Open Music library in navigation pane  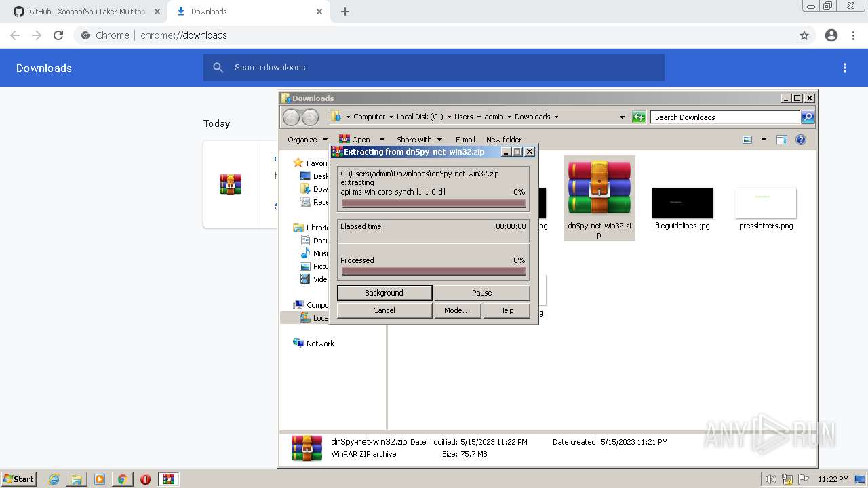[x=314, y=253]
